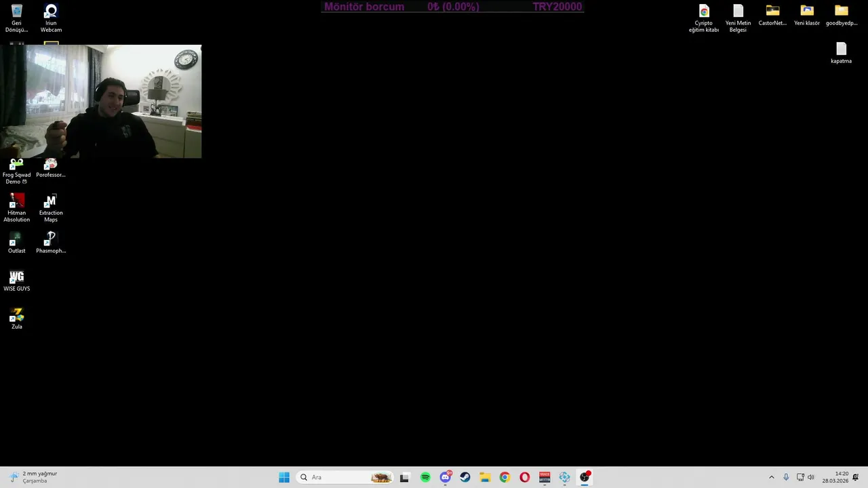868x488 pixels.
Task: Show hidden system tray icons
Action: [771, 477]
